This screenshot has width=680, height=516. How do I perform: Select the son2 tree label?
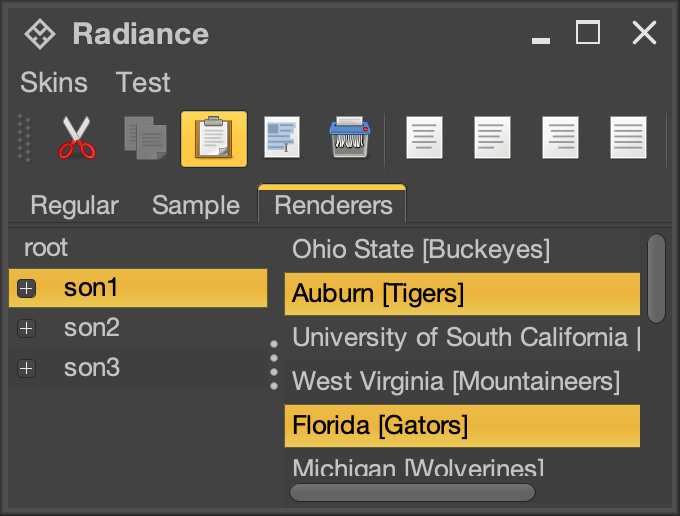(x=92, y=328)
